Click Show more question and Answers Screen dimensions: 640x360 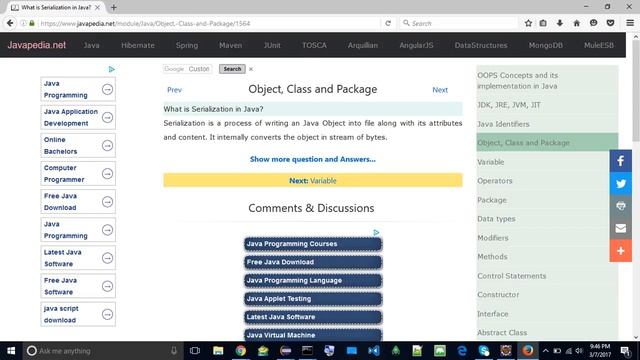[313, 159]
